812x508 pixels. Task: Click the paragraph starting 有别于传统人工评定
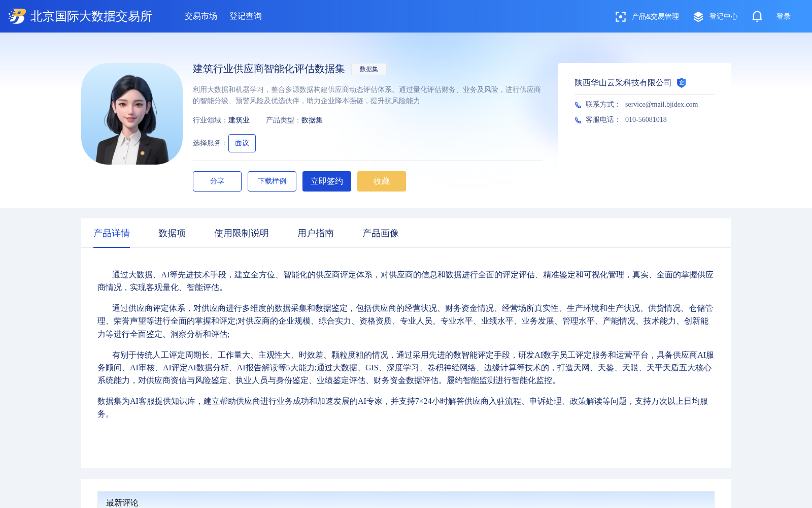tap(406, 368)
